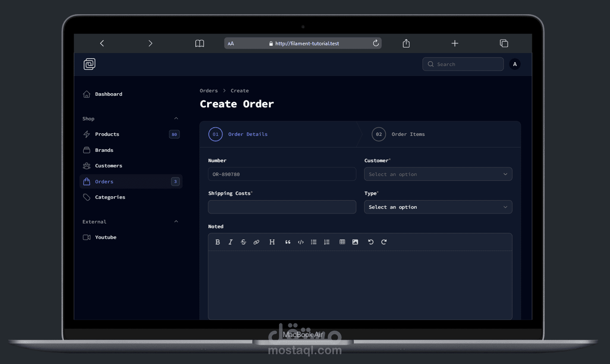Viewport: 610px width, 364px height.
Task: Toggle italic in Noted editor
Action: pyautogui.click(x=230, y=242)
